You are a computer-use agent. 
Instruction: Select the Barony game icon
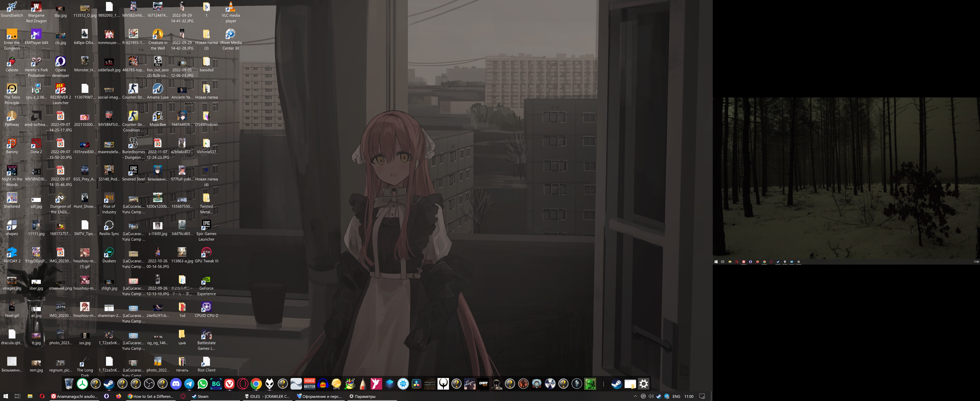coord(12,146)
